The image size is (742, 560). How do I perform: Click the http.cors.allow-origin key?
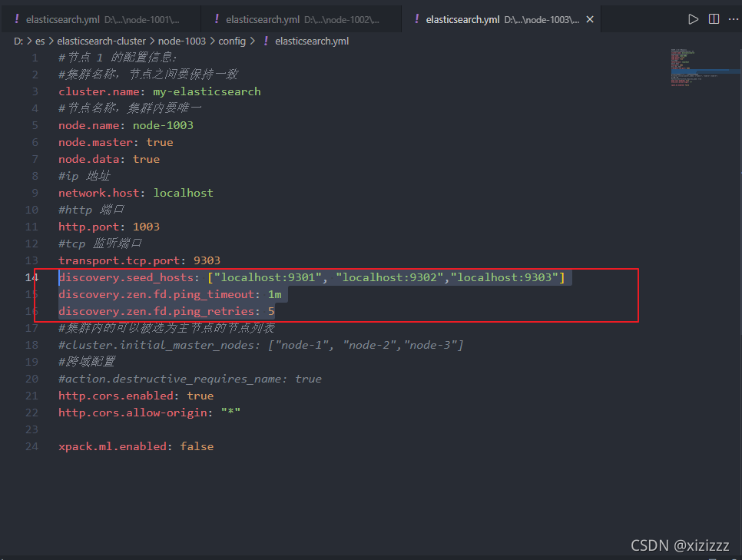click(132, 413)
